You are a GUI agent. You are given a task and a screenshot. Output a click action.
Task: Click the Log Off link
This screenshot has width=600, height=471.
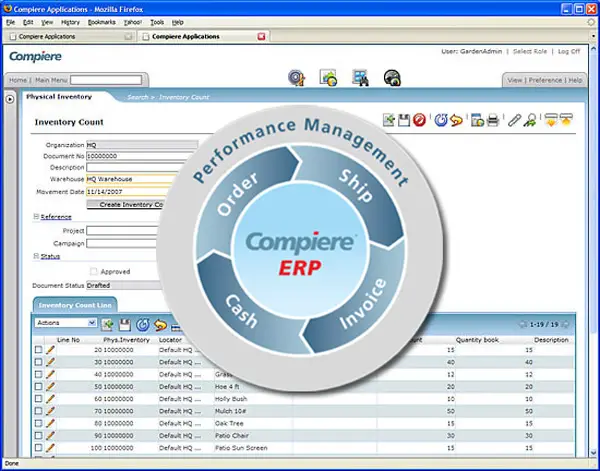coord(569,51)
